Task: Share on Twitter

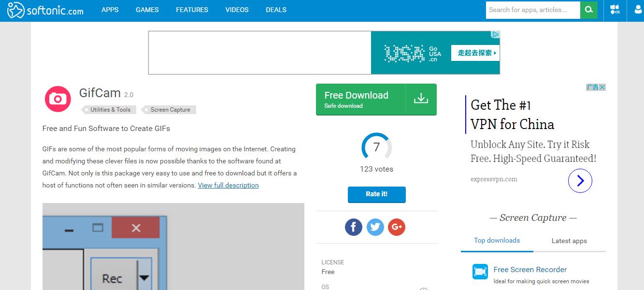Action: pos(375,227)
